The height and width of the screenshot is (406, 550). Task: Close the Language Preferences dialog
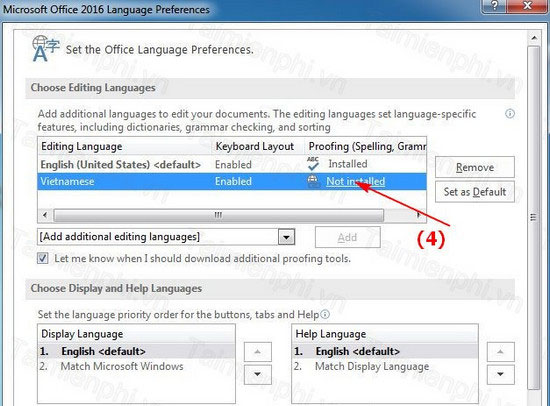528,6
